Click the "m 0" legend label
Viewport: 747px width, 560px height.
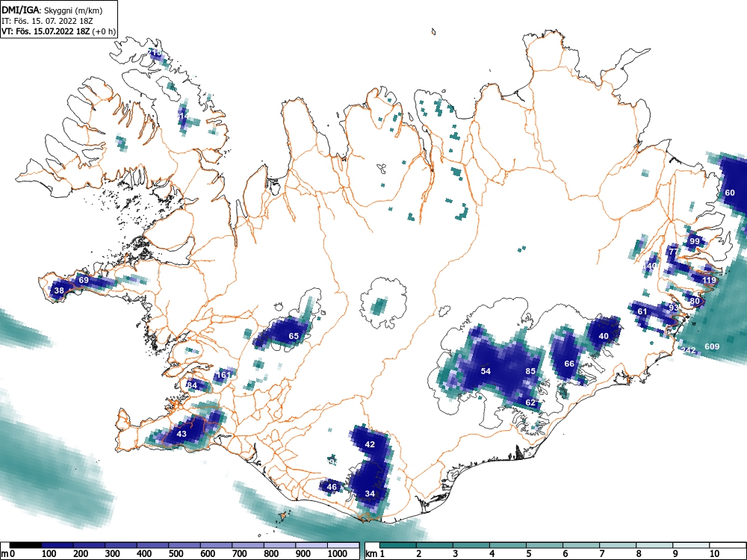coord(8,554)
